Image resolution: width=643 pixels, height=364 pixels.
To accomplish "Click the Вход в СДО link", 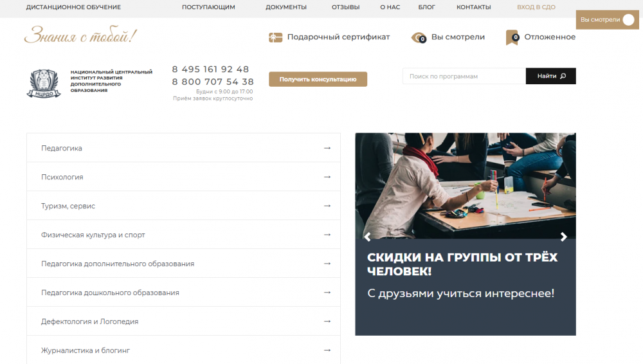I will (x=536, y=7).
